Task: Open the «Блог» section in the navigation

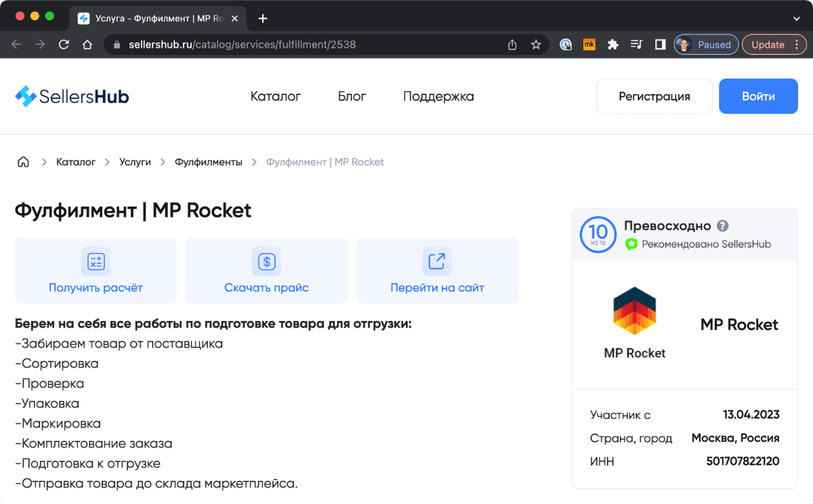Action: tap(352, 96)
